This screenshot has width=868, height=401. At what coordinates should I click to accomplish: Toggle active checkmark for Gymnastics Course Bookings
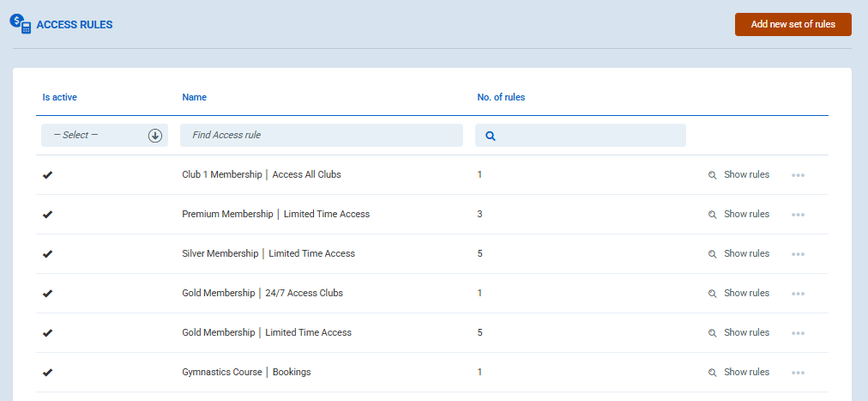pos(48,373)
